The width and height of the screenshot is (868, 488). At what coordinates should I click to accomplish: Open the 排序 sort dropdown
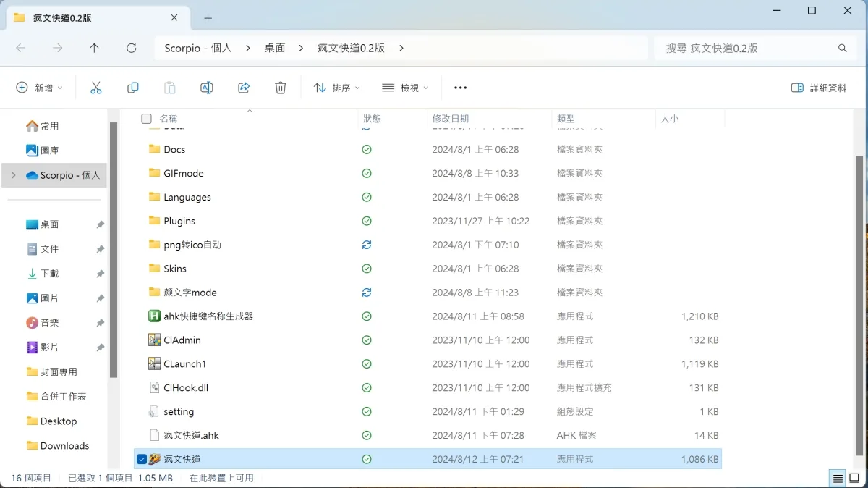[336, 88]
